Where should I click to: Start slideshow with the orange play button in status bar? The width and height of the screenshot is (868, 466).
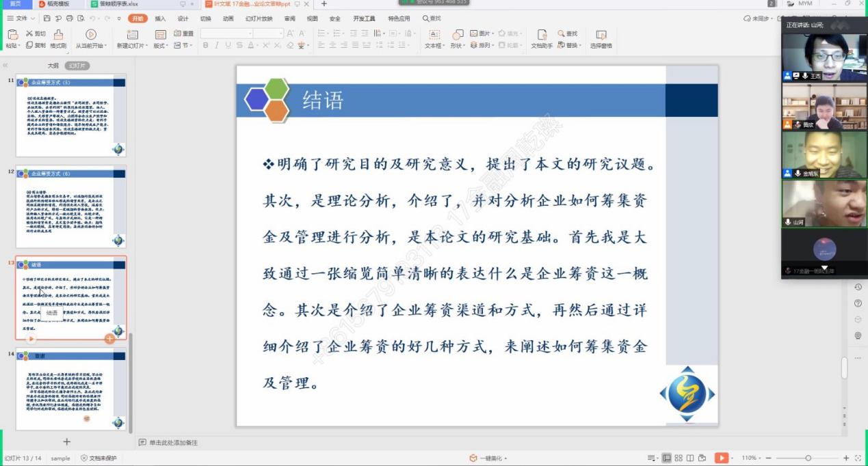point(720,458)
